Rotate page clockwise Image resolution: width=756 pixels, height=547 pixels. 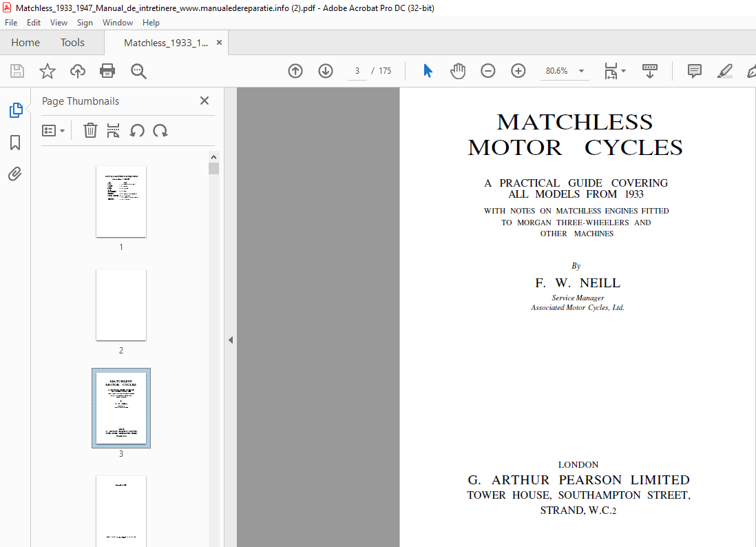[x=160, y=130]
